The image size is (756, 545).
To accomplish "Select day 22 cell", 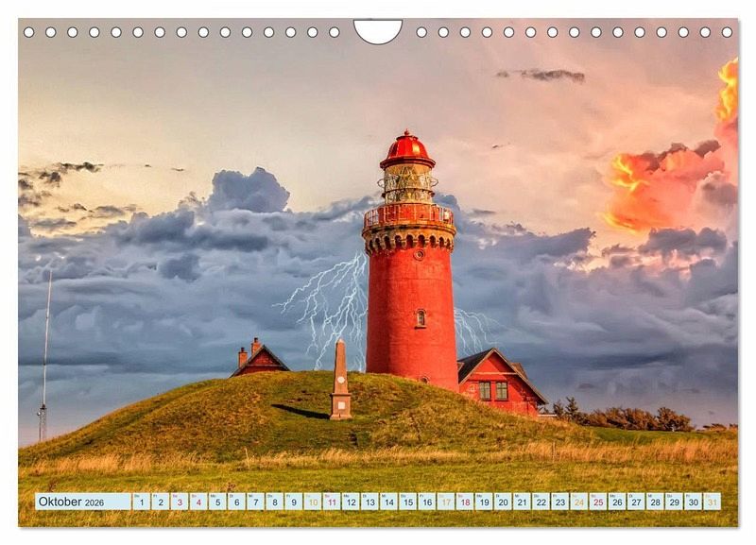I will click(x=541, y=502).
